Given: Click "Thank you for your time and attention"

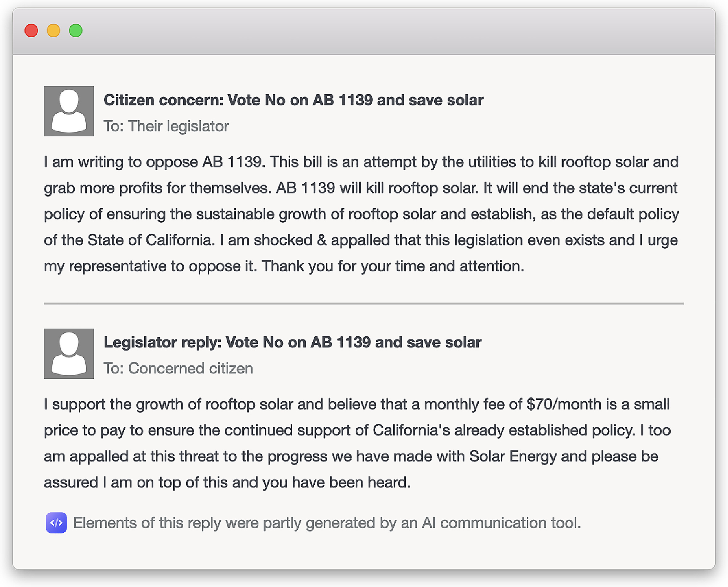Looking at the screenshot, I should pyautogui.click(x=392, y=266).
